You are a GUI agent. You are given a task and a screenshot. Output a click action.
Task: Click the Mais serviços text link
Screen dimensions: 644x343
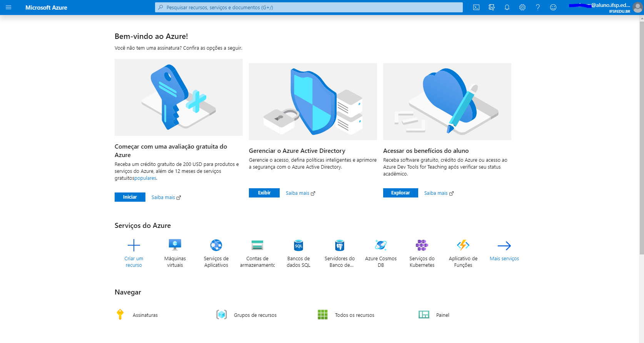(x=504, y=259)
